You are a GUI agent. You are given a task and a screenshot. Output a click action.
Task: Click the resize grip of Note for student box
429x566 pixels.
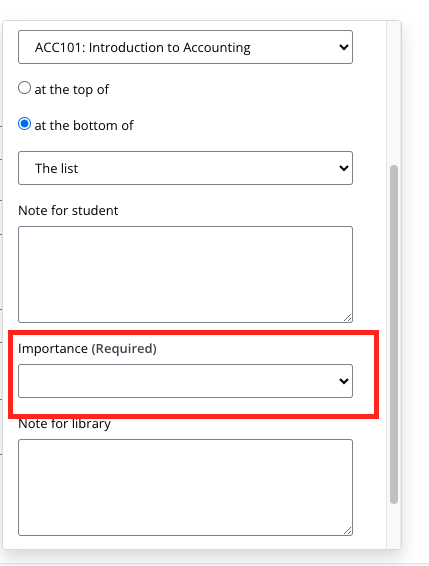347,318
